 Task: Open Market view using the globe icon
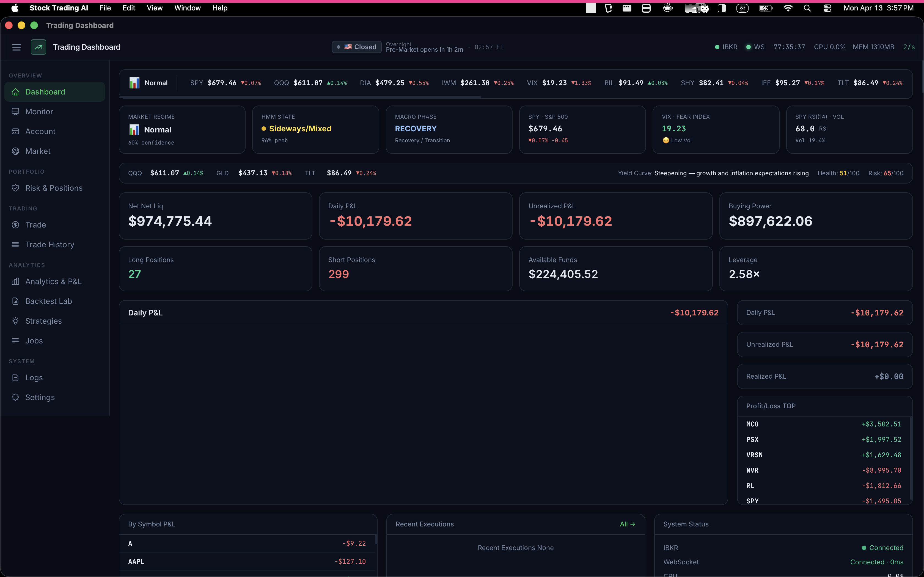click(x=16, y=151)
